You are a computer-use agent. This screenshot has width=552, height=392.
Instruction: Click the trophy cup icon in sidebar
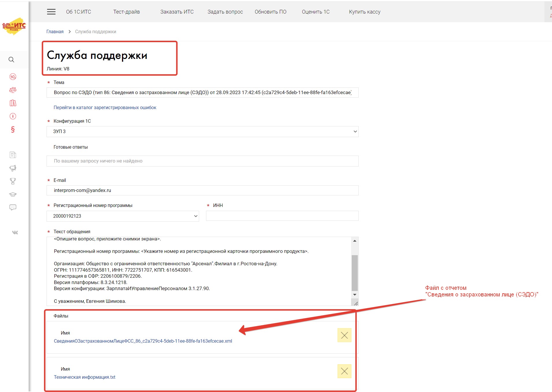click(13, 181)
